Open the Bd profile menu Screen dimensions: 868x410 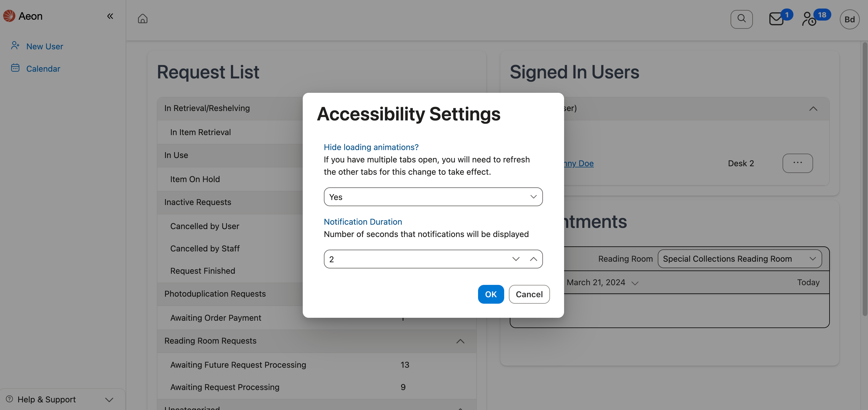pos(850,19)
